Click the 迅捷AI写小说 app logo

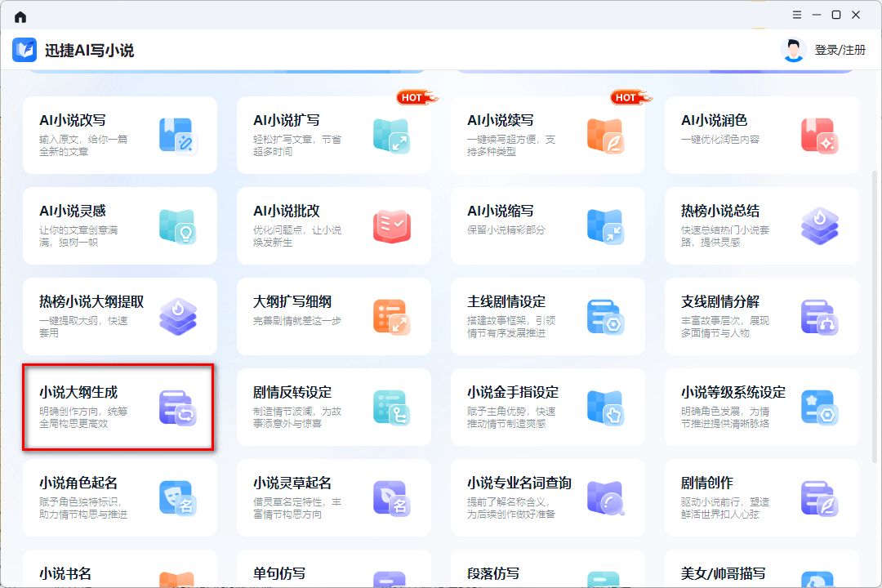pos(24,50)
